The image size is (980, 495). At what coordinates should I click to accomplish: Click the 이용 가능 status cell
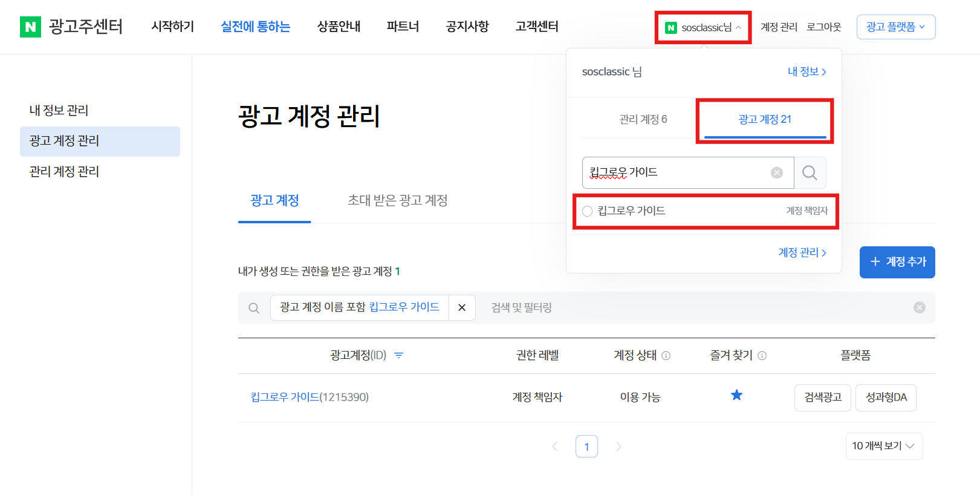tap(640, 398)
